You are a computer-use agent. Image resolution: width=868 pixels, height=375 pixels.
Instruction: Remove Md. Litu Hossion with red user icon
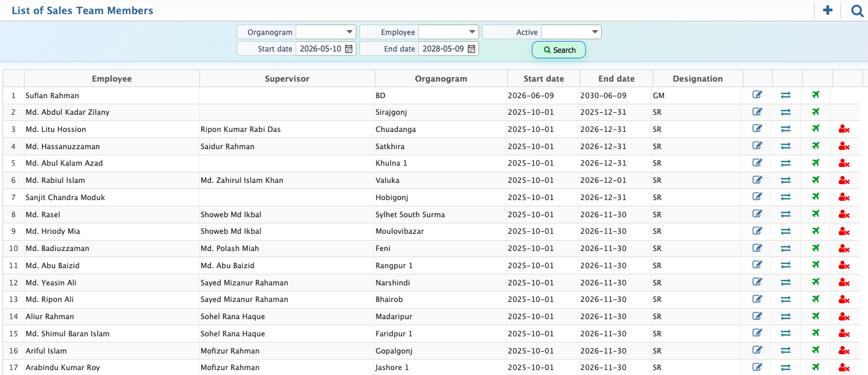click(844, 129)
